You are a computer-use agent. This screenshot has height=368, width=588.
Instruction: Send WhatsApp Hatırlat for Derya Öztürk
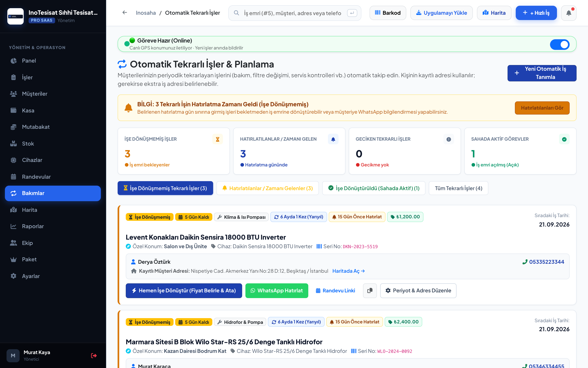(277, 290)
